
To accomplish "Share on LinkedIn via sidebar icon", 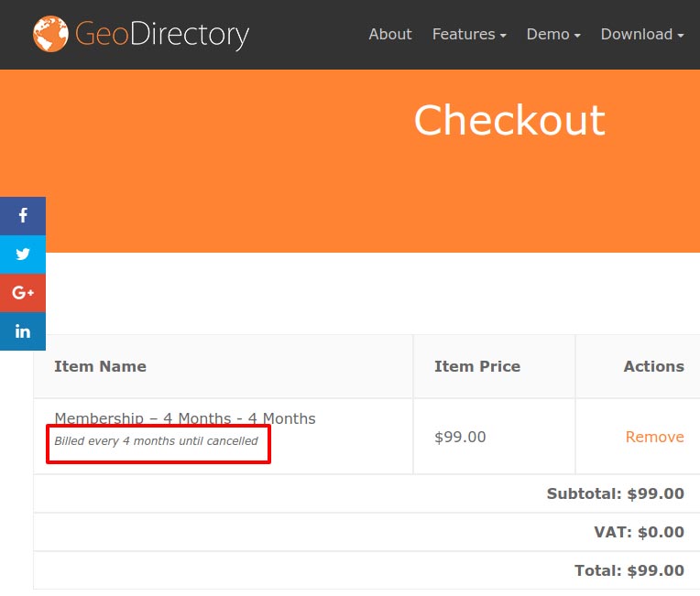I will (x=23, y=331).
